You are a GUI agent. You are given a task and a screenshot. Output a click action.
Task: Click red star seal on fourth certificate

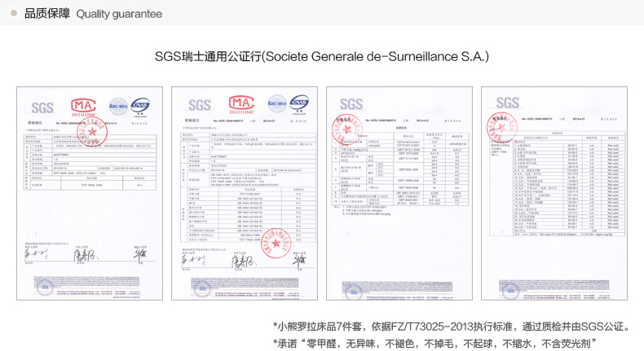tap(502, 127)
